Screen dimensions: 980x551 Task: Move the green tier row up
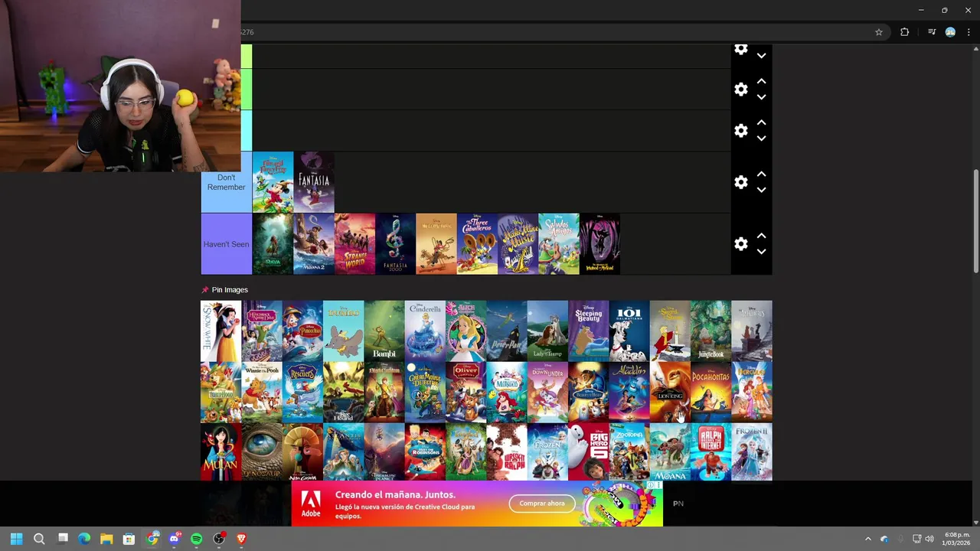761,81
